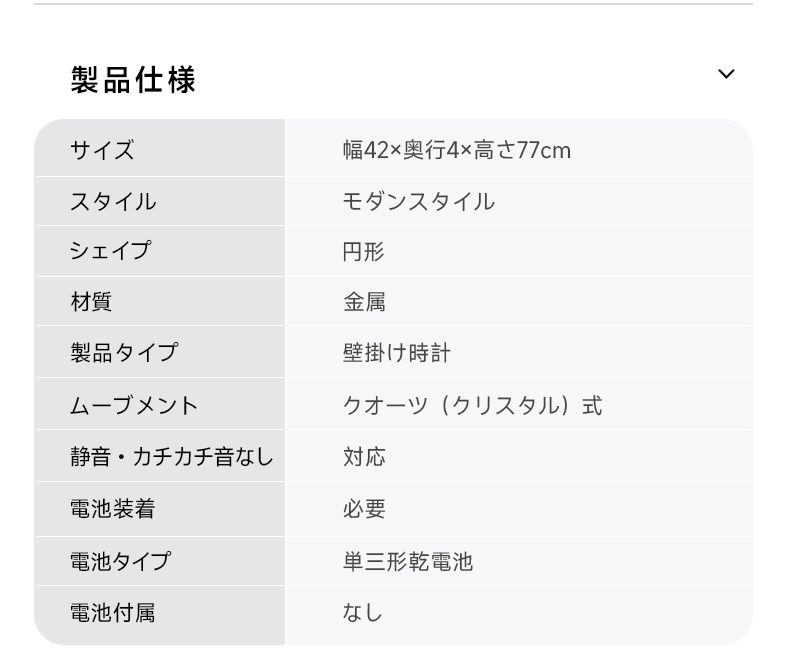Collapse the 製品仕様 section chevron
Viewport: 790px width, 663px height.
(726, 74)
